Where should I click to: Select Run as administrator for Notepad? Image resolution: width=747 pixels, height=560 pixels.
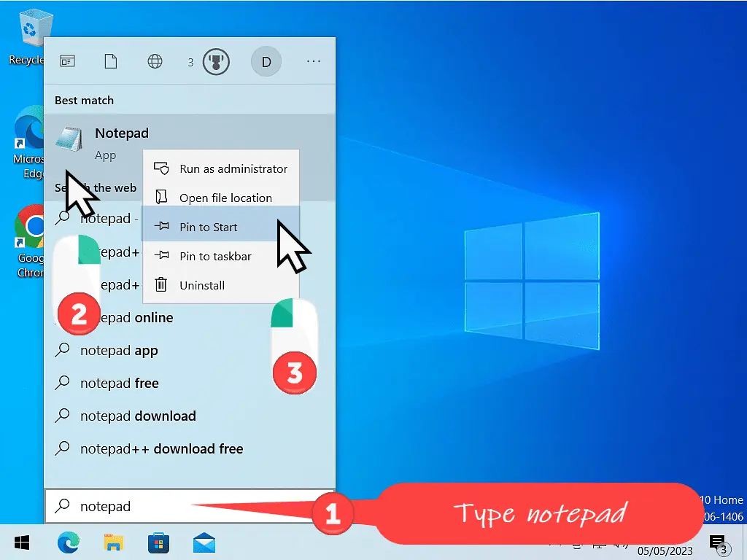tap(233, 168)
